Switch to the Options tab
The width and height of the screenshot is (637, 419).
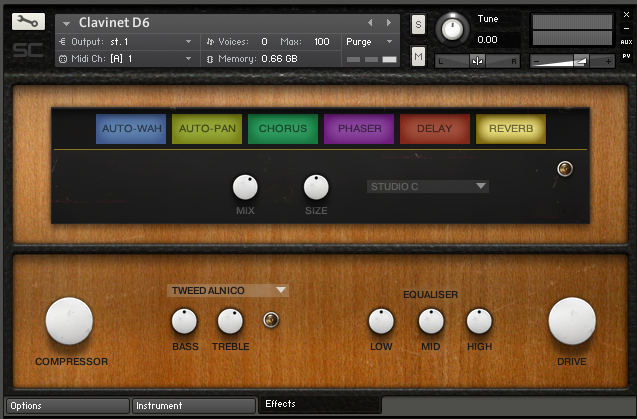point(66,406)
